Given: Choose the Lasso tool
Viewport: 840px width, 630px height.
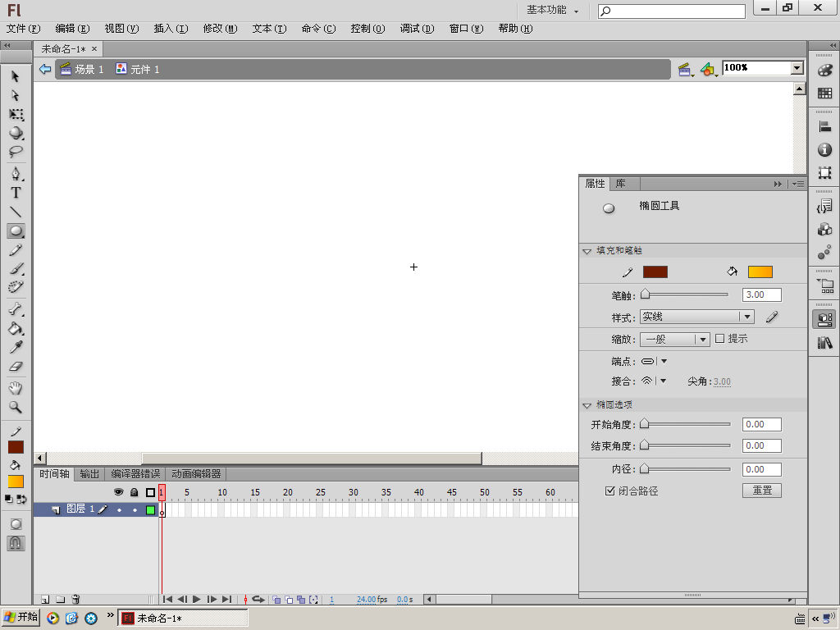Looking at the screenshot, I should click(x=16, y=152).
